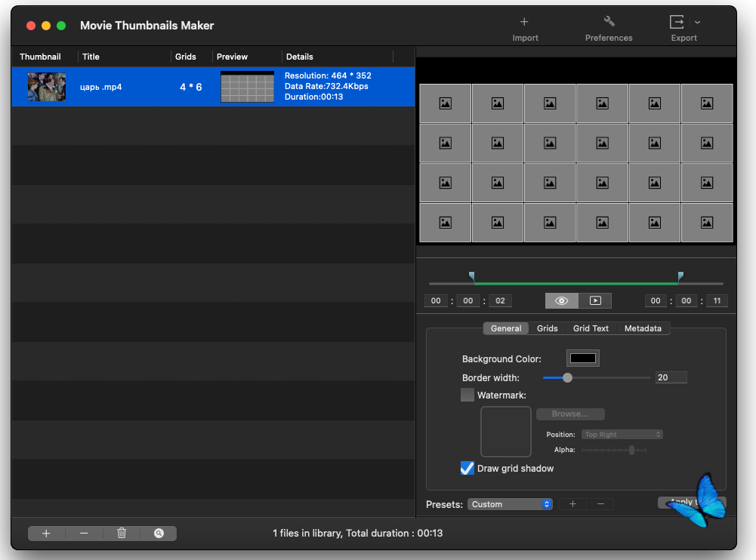Click the Browse... button
The image size is (756, 560).
pyautogui.click(x=570, y=414)
